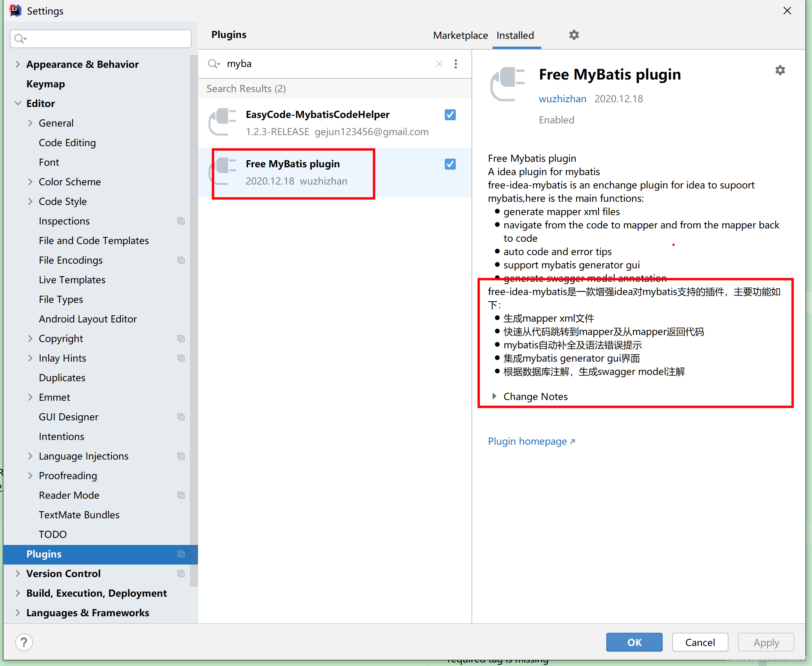812x666 pixels.
Task: Click the IntelliJ IDEA logo in the title bar
Action: pos(15,11)
